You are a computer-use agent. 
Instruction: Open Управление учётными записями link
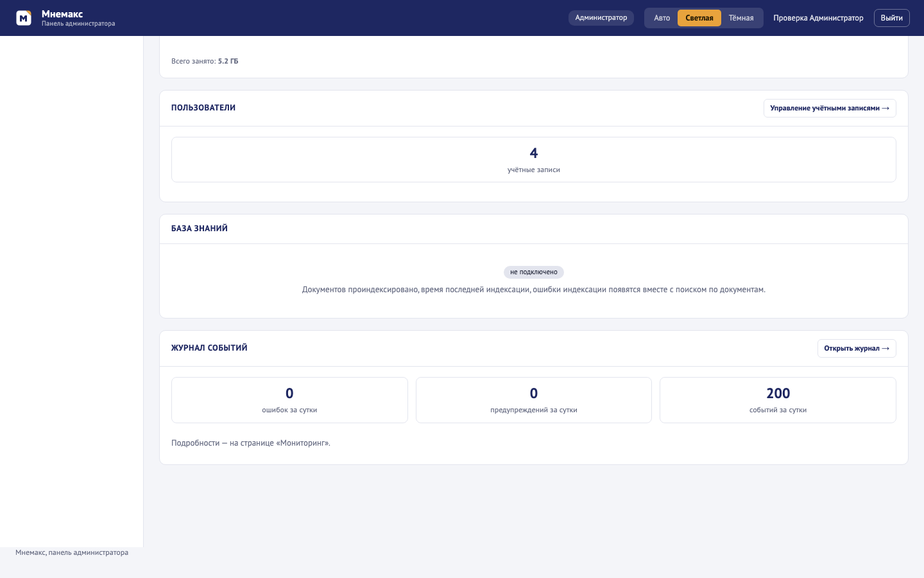(830, 108)
